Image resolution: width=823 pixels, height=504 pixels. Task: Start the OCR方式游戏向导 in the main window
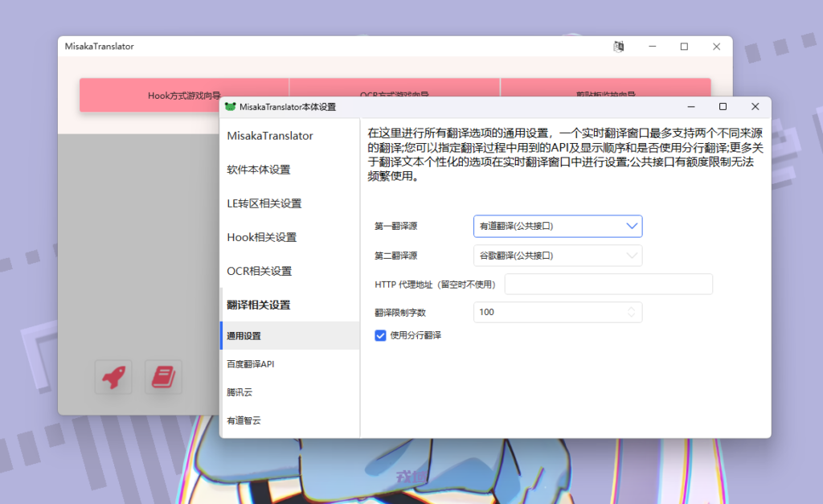[395, 88]
